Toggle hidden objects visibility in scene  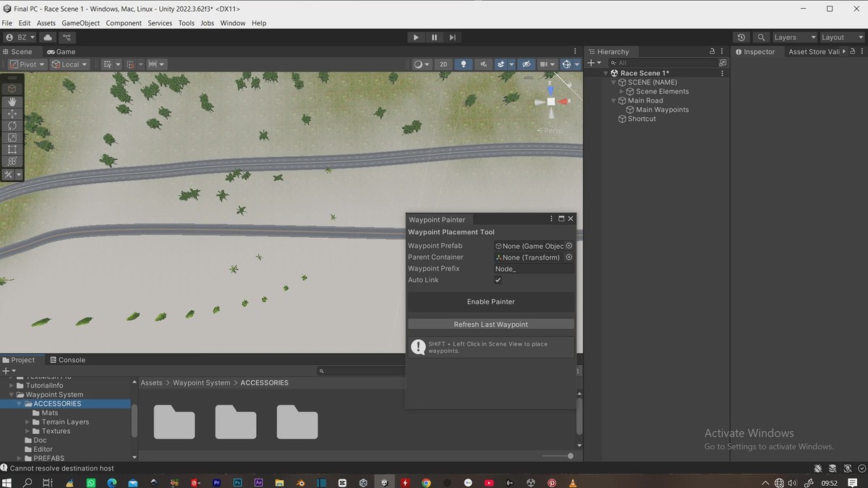(x=527, y=64)
